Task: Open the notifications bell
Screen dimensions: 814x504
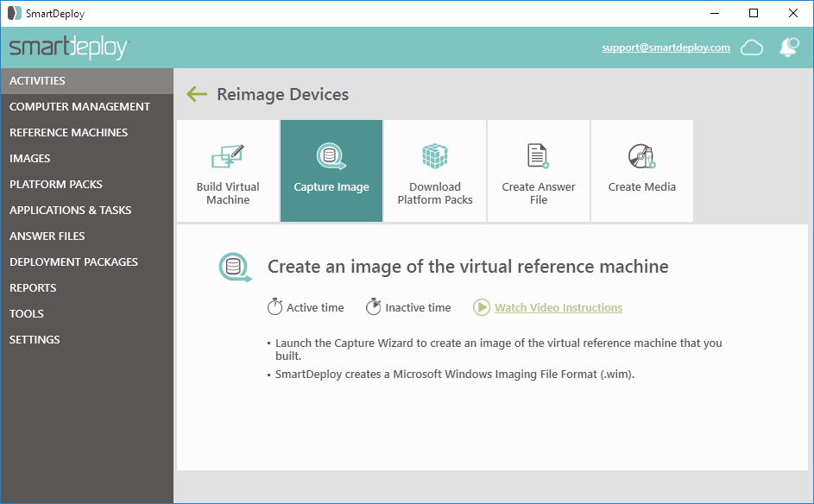Action: [789, 47]
